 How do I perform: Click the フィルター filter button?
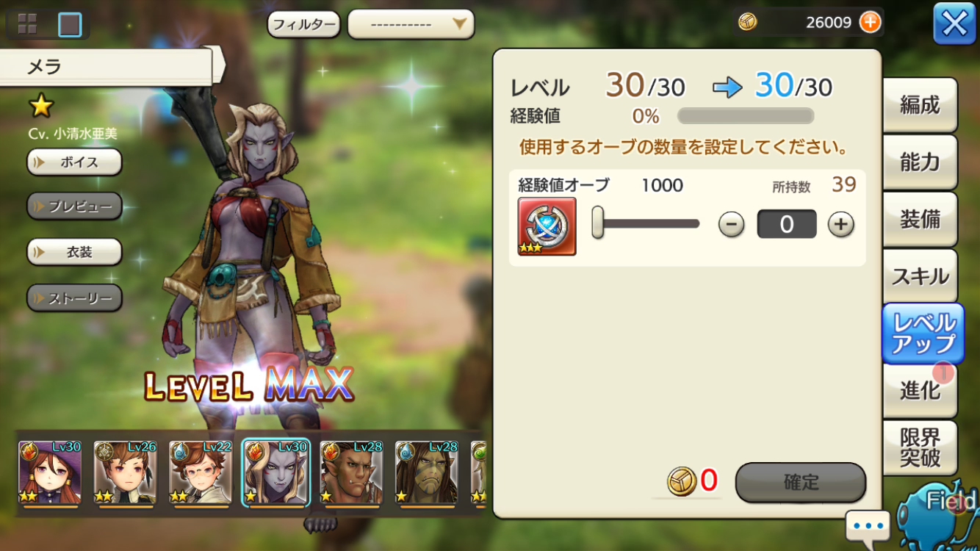click(303, 24)
